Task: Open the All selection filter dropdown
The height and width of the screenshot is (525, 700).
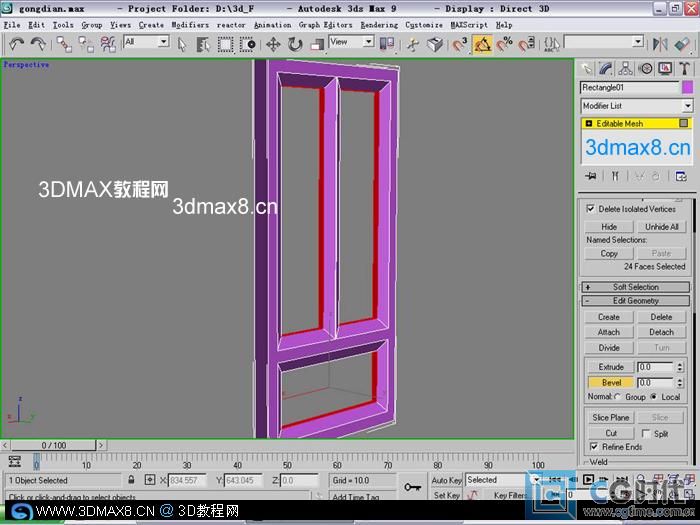Action: [x=146, y=42]
